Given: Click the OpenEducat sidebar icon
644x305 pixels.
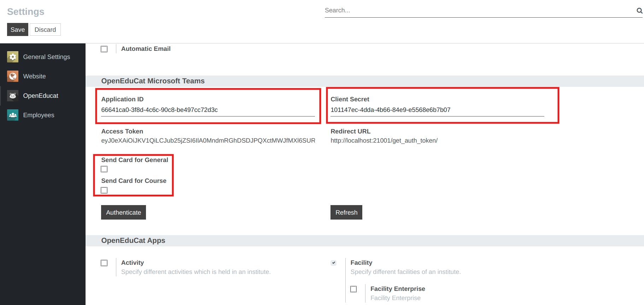Looking at the screenshot, I should click(x=13, y=96).
